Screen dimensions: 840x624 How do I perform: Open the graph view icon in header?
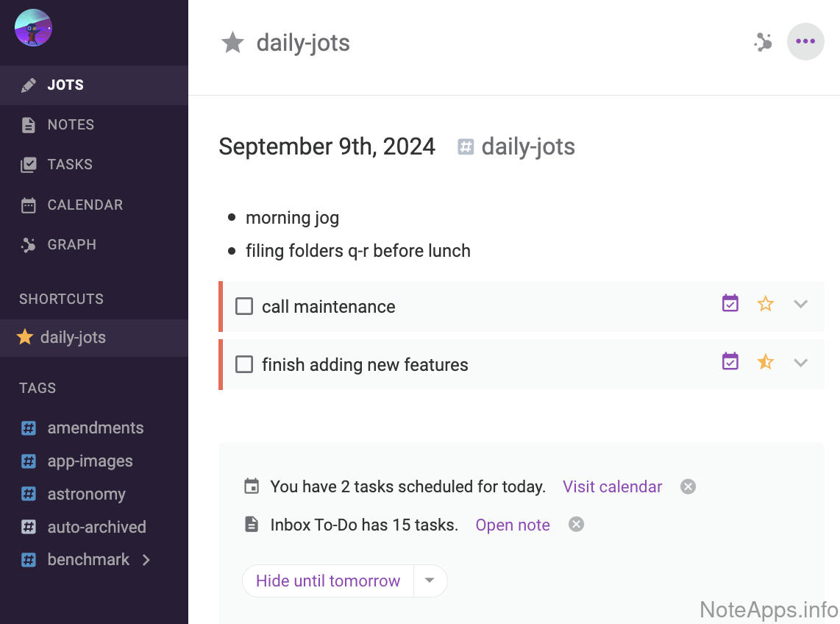(x=763, y=43)
